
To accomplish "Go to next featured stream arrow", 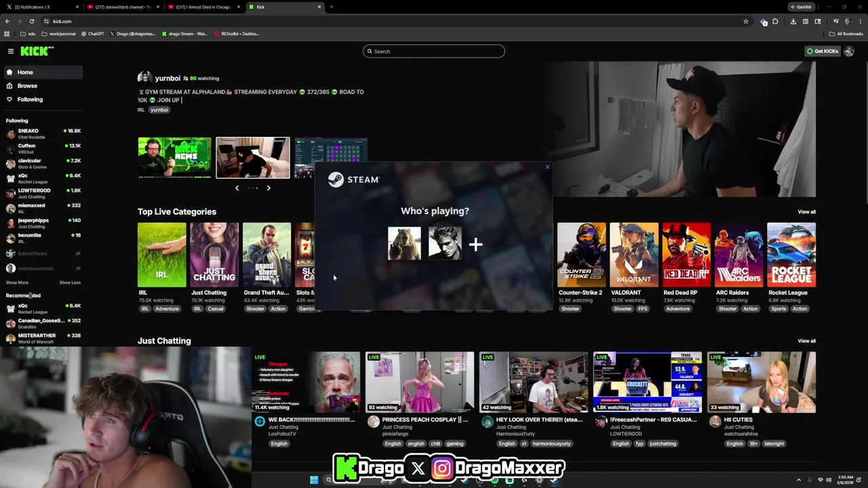I will (x=269, y=188).
